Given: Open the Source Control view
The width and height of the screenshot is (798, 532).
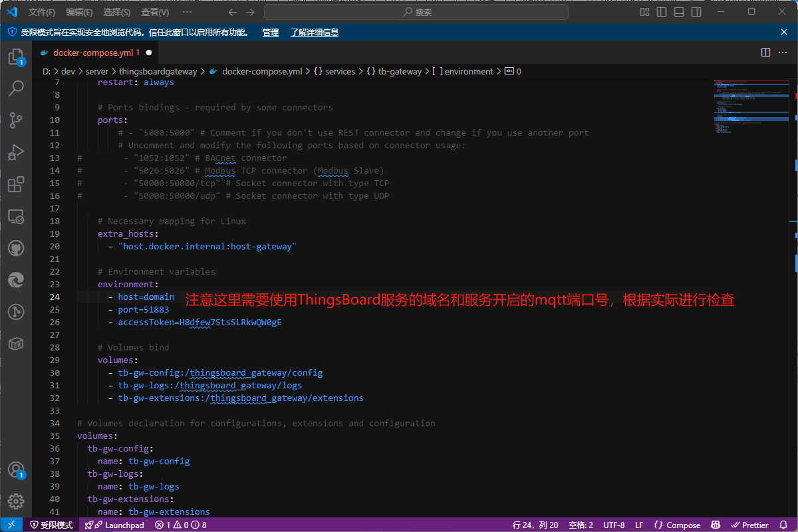Looking at the screenshot, I should click(x=16, y=120).
